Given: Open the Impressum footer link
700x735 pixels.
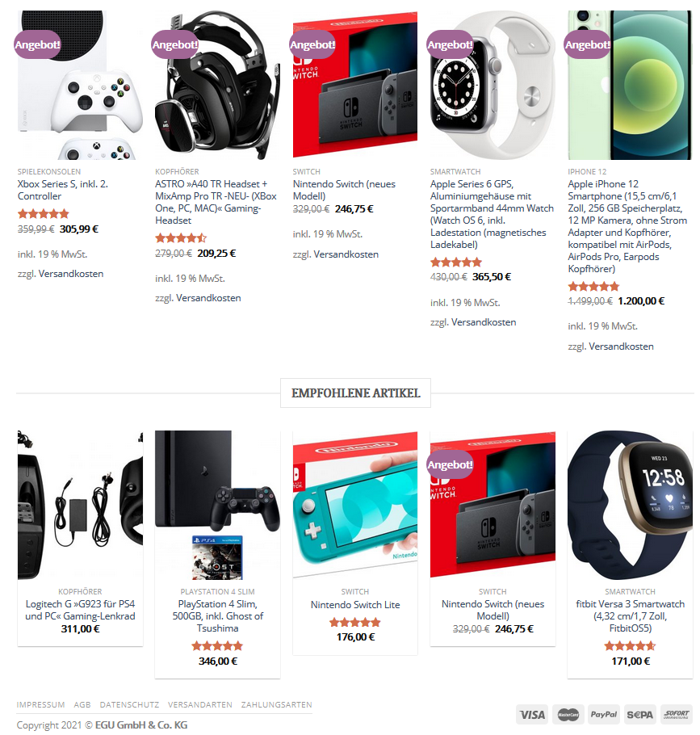Looking at the screenshot, I should (40, 704).
